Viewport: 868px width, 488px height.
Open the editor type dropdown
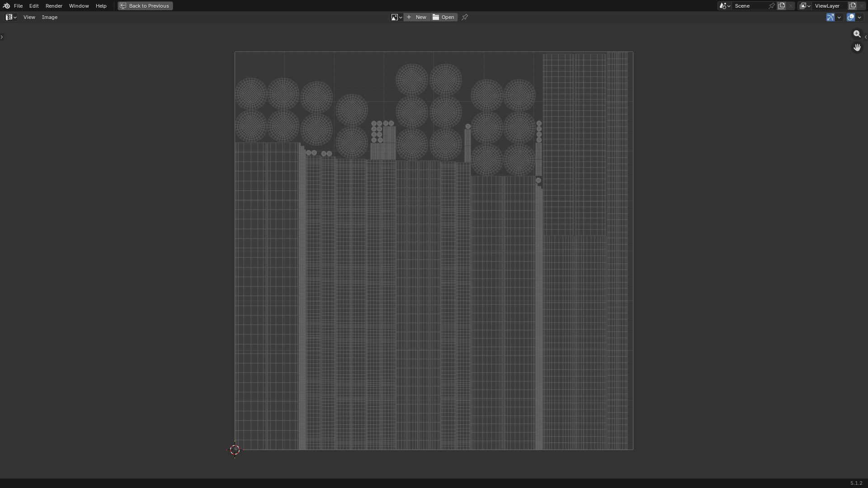pyautogui.click(x=11, y=17)
